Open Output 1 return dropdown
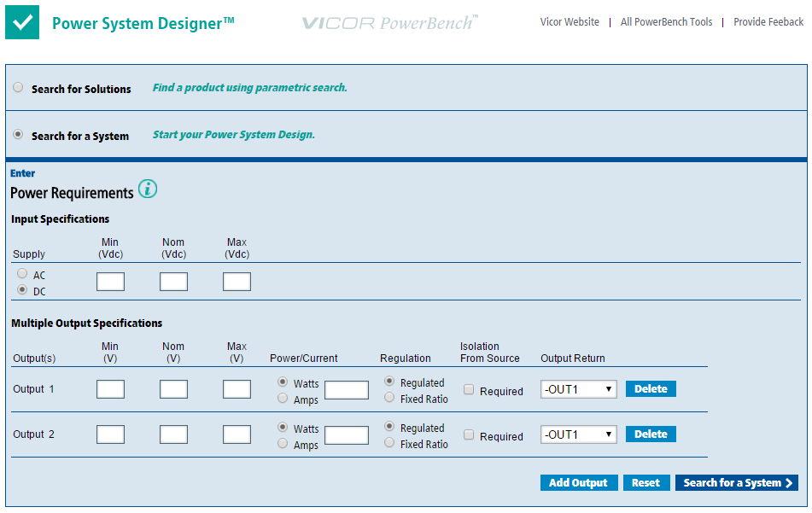Viewport: 812px width, 513px height. tap(578, 389)
